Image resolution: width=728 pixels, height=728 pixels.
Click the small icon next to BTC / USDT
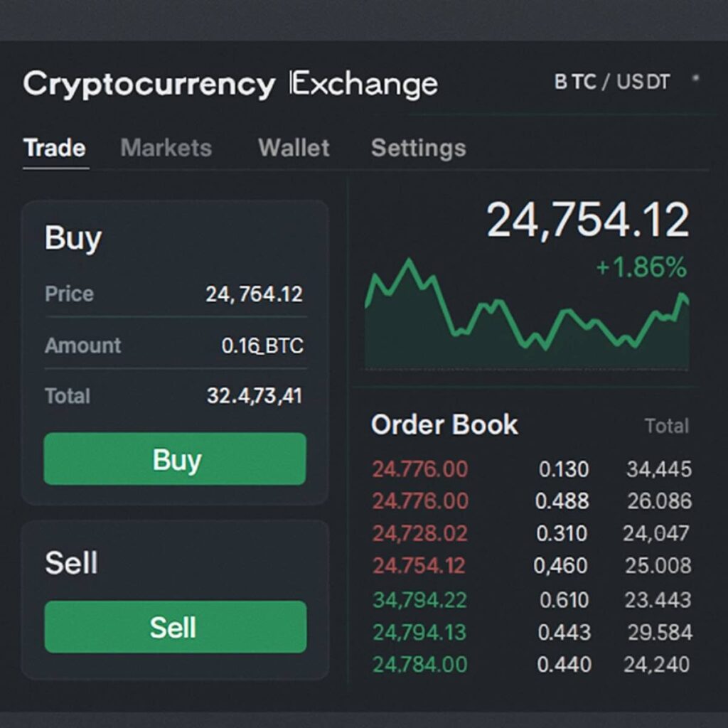pyautogui.click(x=695, y=79)
